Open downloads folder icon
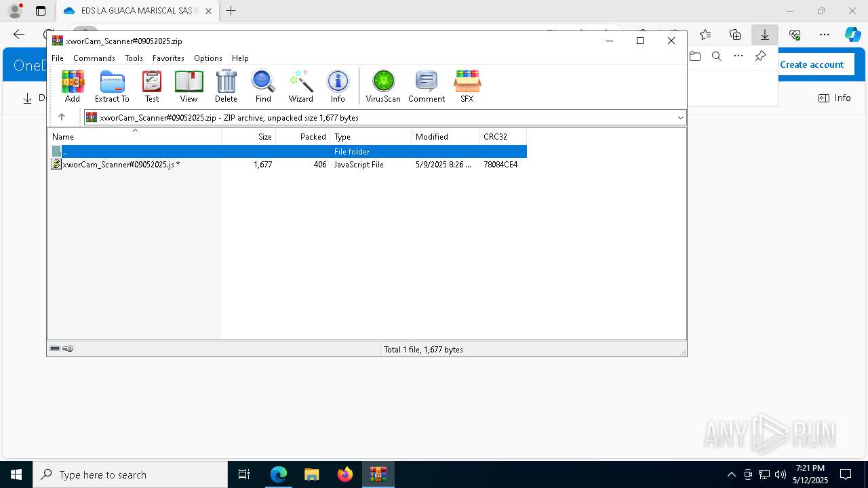 695,56
